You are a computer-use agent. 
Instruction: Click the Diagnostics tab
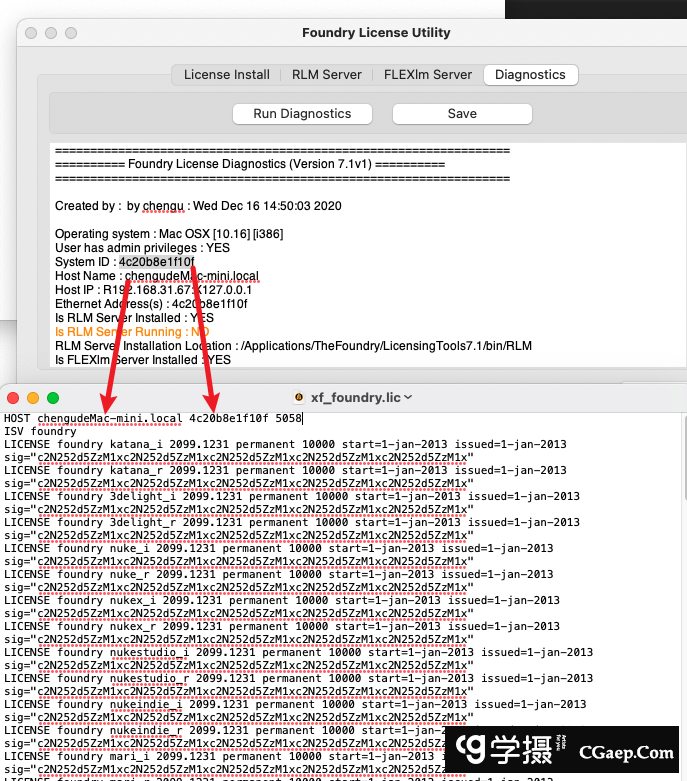click(x=530, y=75)
